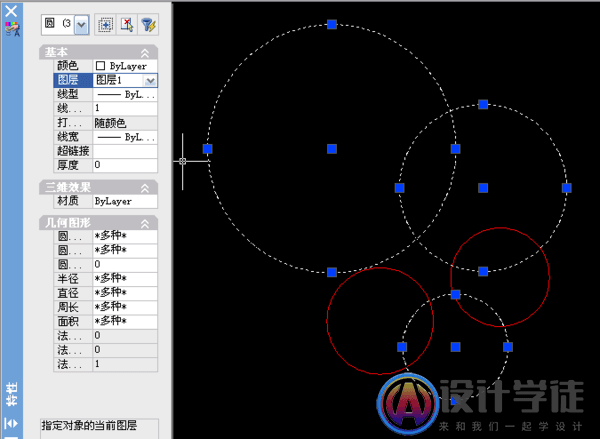
Task: Click the largest circle's right grip
Action: 455,149
